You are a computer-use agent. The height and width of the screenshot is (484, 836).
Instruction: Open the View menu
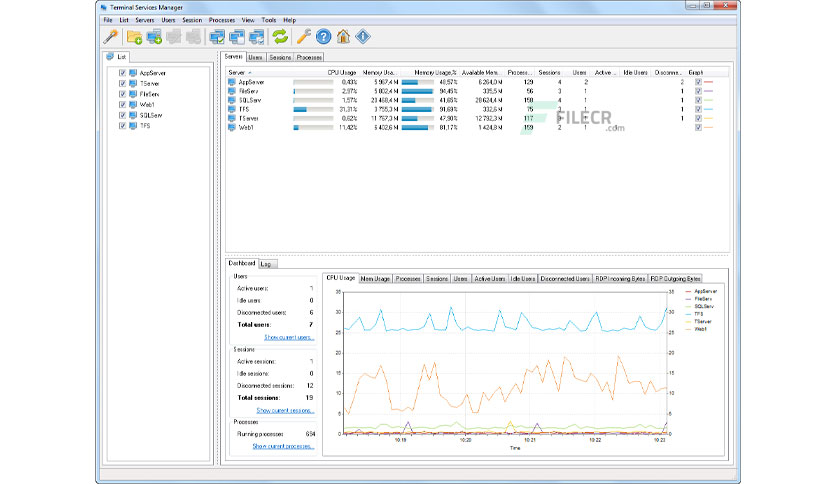click(x=248, y=20)
